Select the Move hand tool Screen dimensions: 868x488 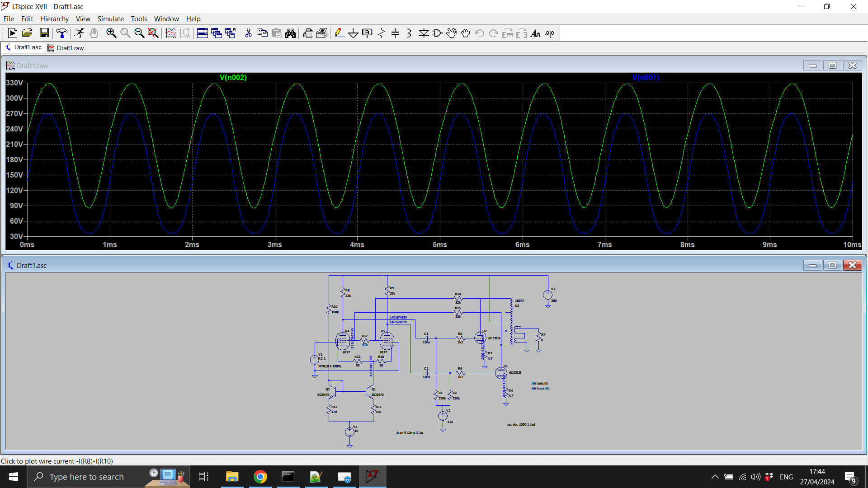[451, 33]
